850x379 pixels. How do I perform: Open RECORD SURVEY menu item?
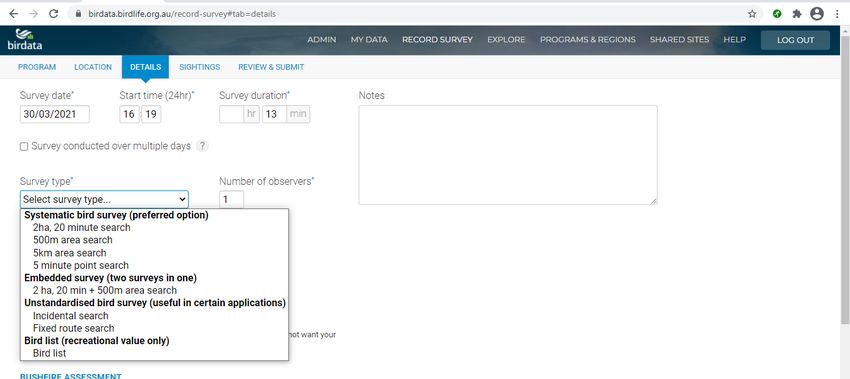pyautogui.click(x=437, y=40)
